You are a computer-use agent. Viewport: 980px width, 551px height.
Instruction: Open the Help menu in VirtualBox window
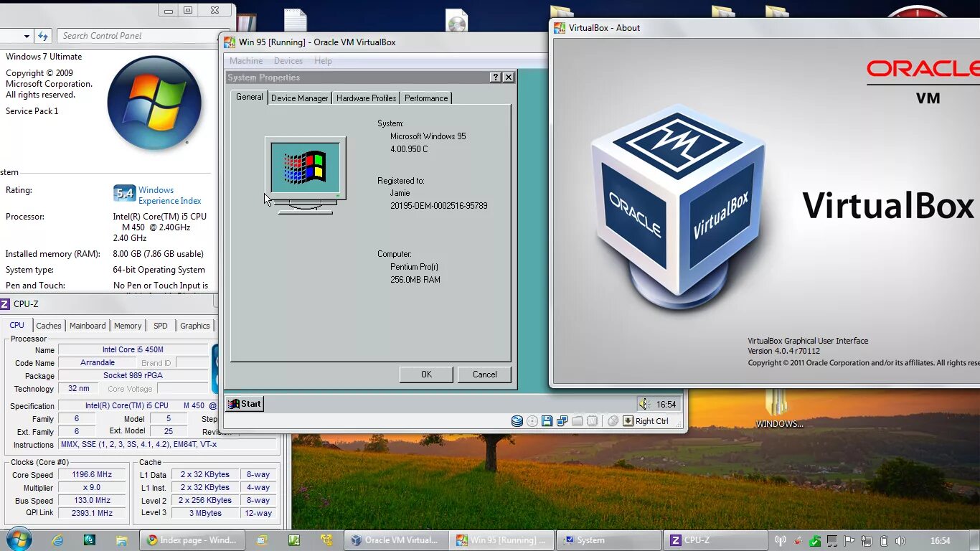(323, 61)
